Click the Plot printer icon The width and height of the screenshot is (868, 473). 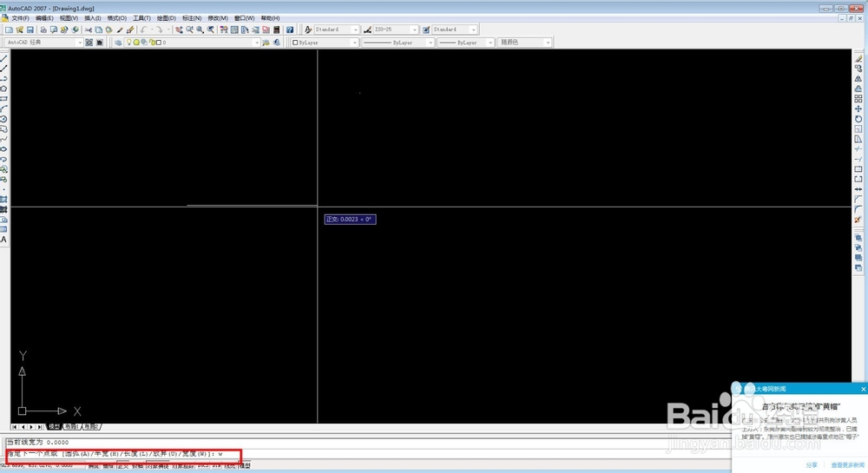(x=43, y=30)
